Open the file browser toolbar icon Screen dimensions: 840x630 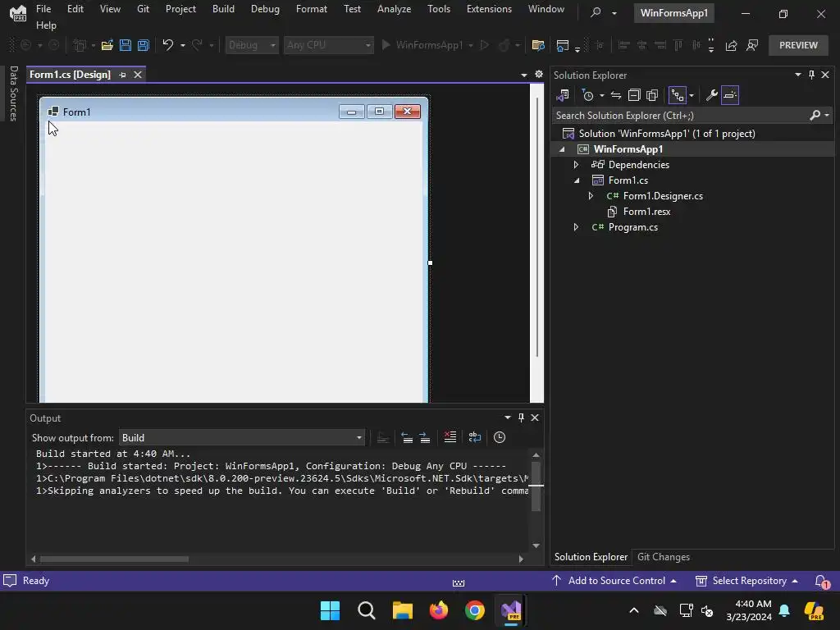coord(538,46)
